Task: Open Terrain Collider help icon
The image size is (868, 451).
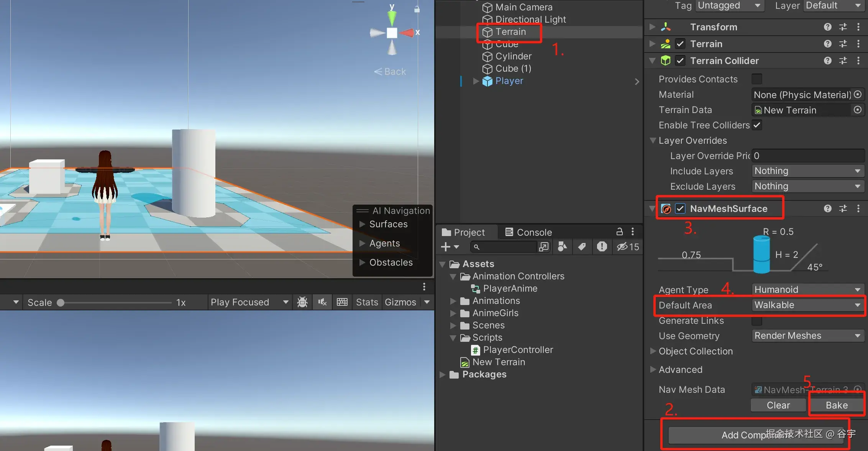Action: (x=827, y=61)
